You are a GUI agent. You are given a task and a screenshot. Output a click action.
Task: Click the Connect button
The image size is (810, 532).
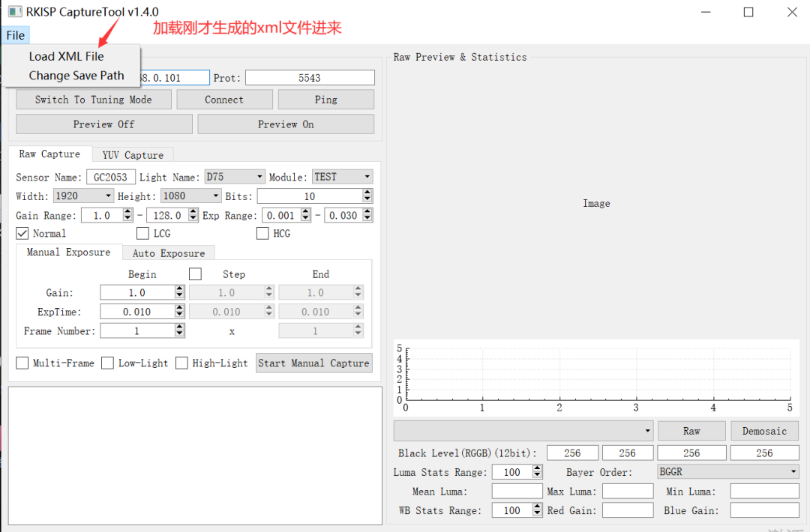pyautogui.click(x=224, y=99)
